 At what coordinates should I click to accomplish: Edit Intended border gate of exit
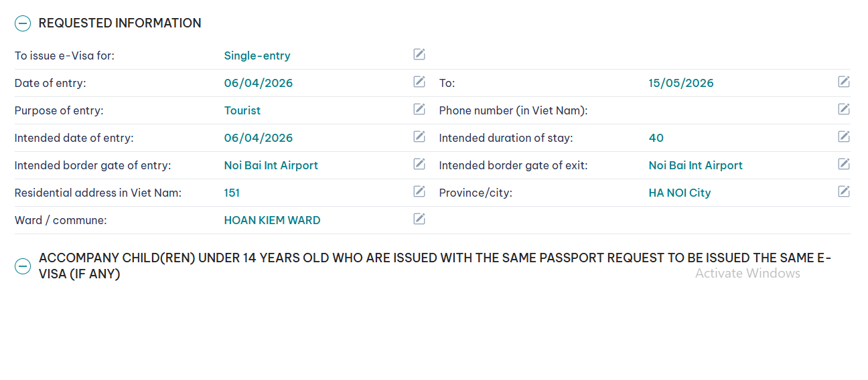point(844,164)
